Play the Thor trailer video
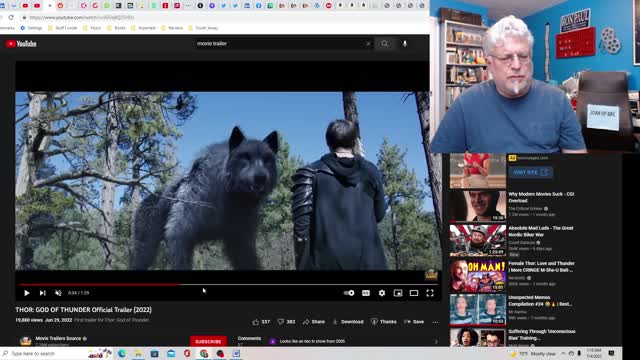The height and width of the screenshot is (360, 640). [x=27, y=293]
